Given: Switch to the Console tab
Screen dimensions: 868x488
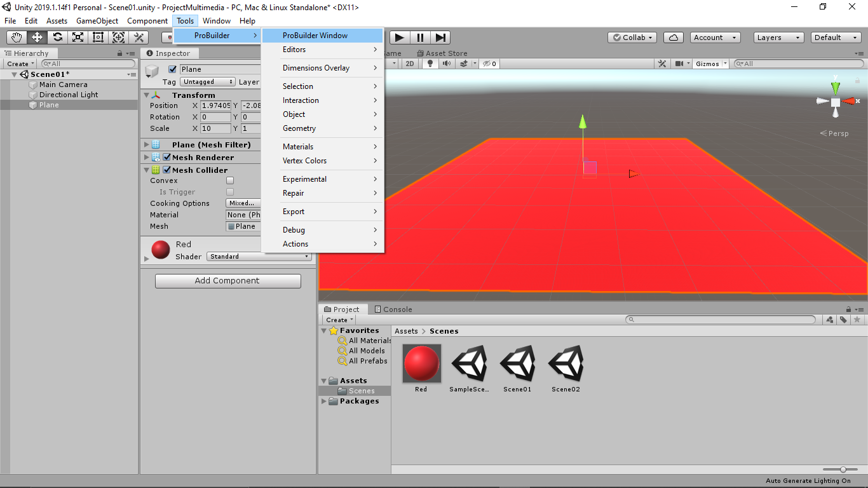Looking at the screenshot, I should coord(392,309).
